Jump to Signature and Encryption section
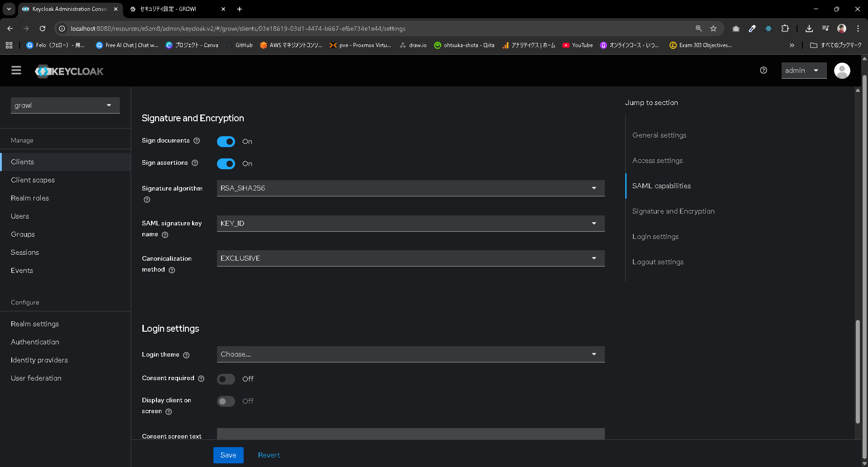Screen dimensions: 868x467 (673, 211)
